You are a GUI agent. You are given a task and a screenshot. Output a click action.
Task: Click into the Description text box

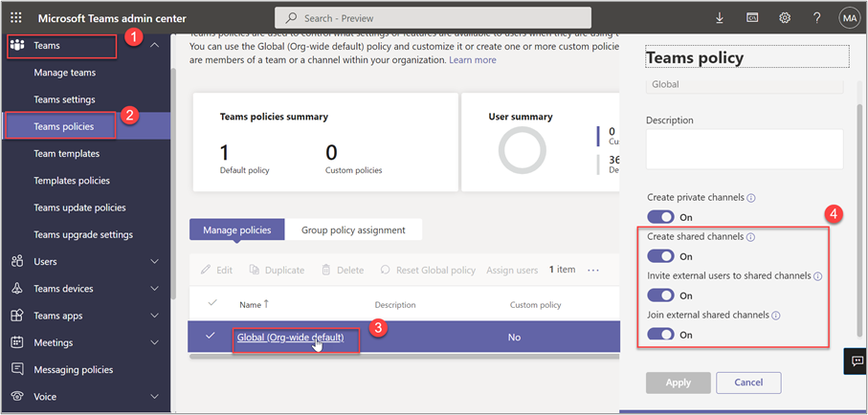[x=744, y=149]
